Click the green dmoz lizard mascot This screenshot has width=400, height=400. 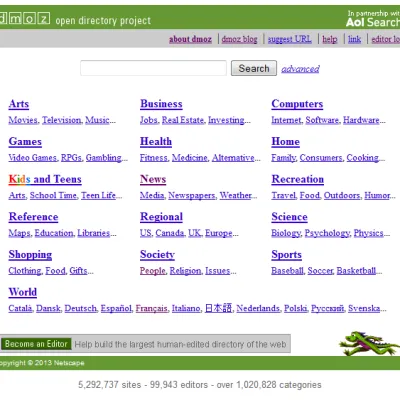coord(369,343)
